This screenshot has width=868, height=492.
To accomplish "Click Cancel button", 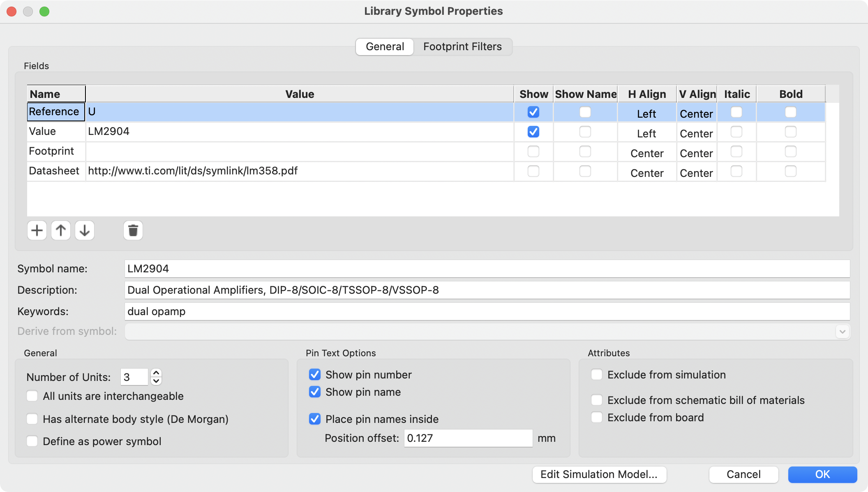I will coord(743,474).
